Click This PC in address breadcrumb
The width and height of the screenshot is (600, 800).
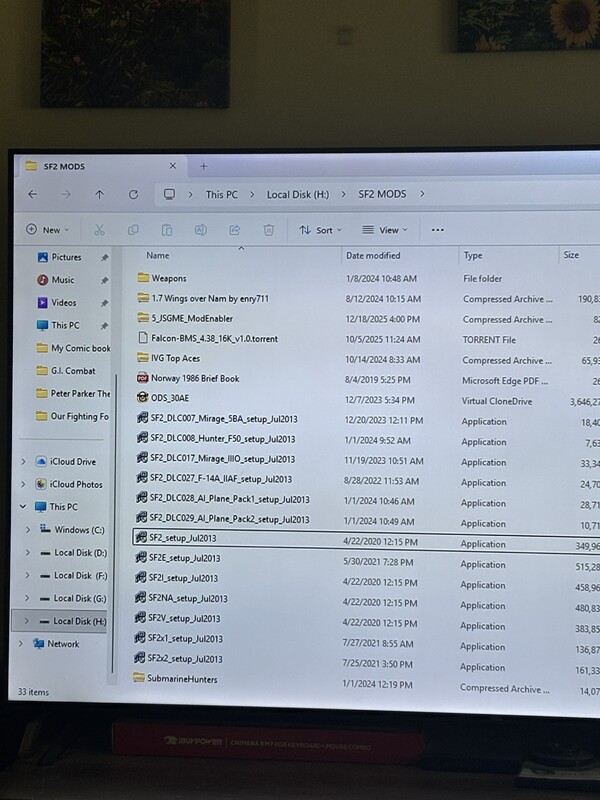(x=221, y=194)
